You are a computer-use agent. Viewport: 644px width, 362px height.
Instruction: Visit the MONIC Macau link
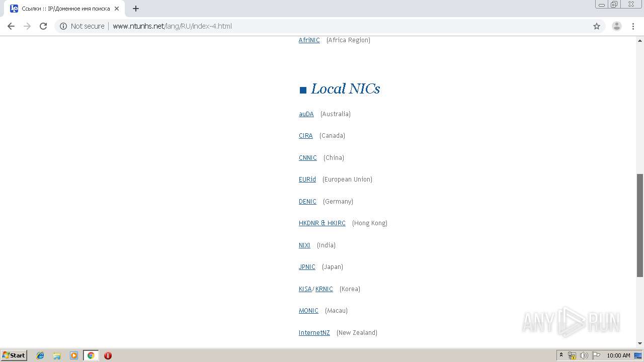308,311
